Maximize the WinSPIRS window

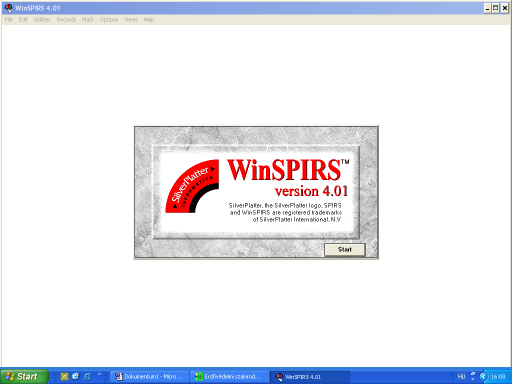click(x=496, y=8)
